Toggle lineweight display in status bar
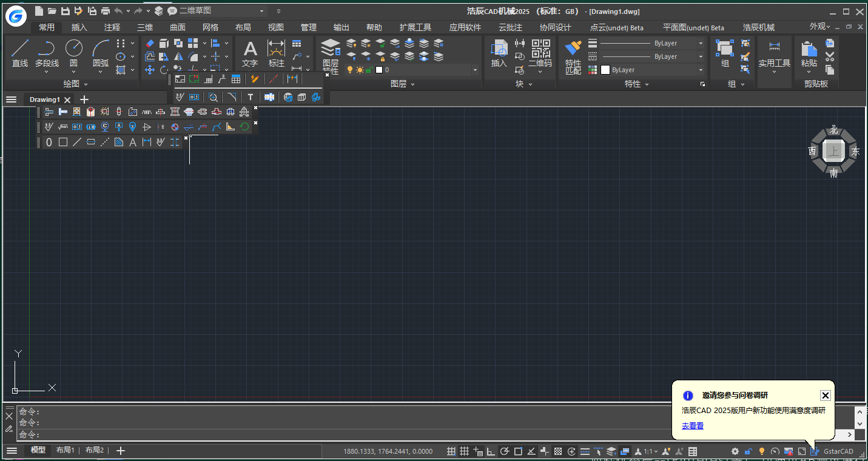868x461 pixels. (585, 451)
